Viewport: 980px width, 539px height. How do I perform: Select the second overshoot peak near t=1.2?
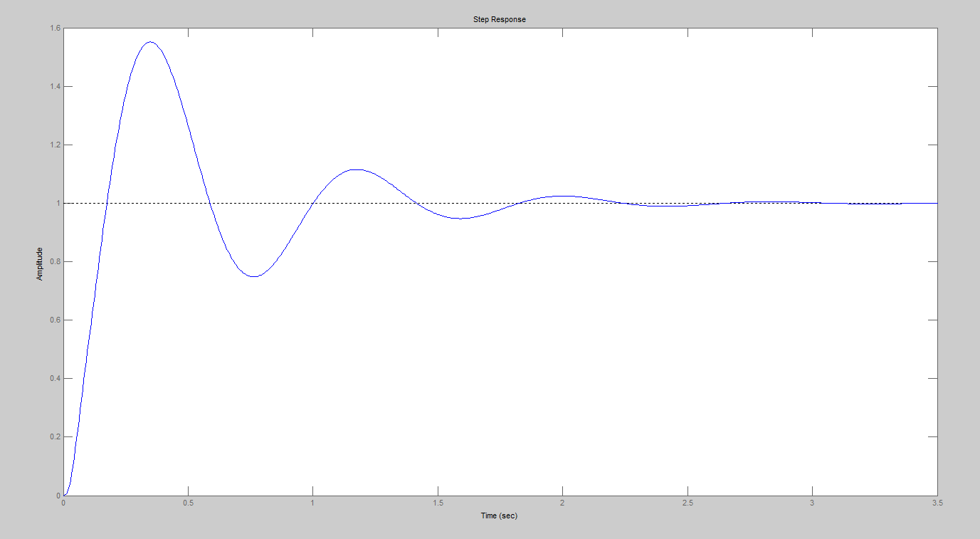coord(356,170)
